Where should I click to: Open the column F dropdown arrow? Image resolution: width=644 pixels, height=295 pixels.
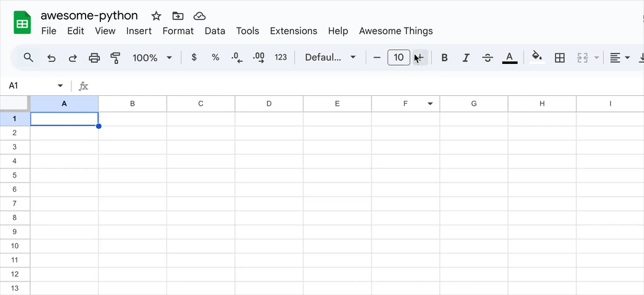(430, 104)
